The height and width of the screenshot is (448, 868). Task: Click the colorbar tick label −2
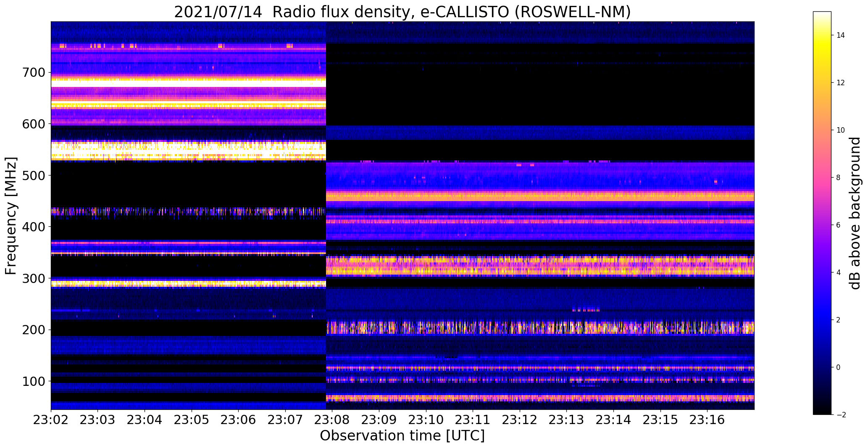(x=841, y=415)
